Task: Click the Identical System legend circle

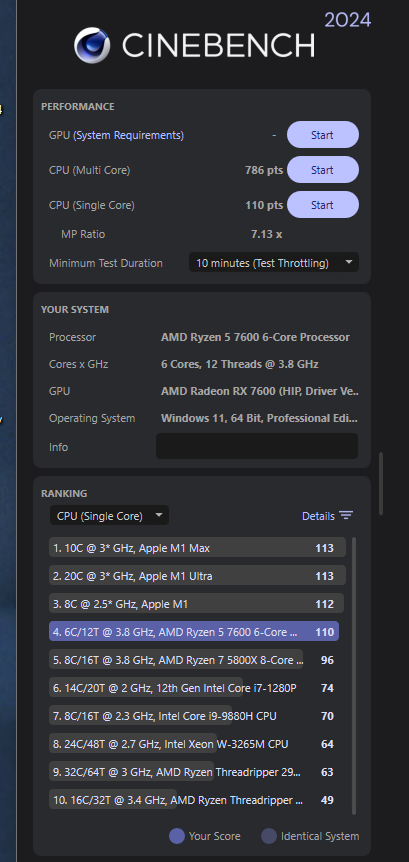Action: pos(269,836)
